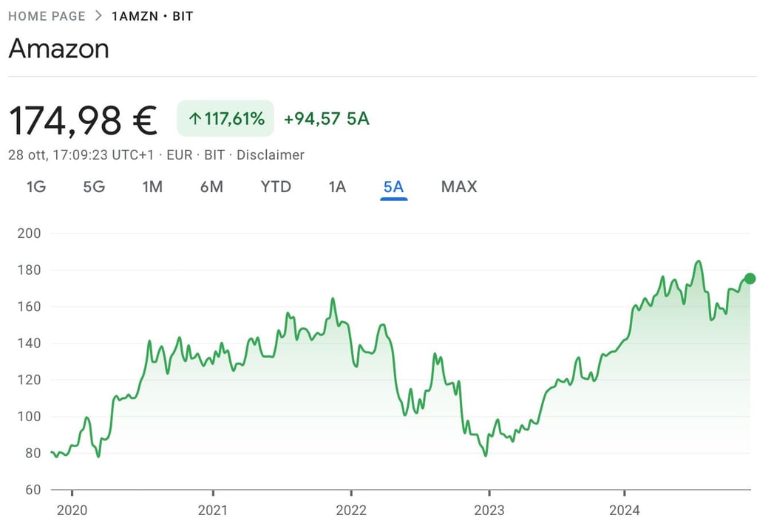757x532 pixels.
Task: Switch chart to YTD view
Action: coord(276,187)
